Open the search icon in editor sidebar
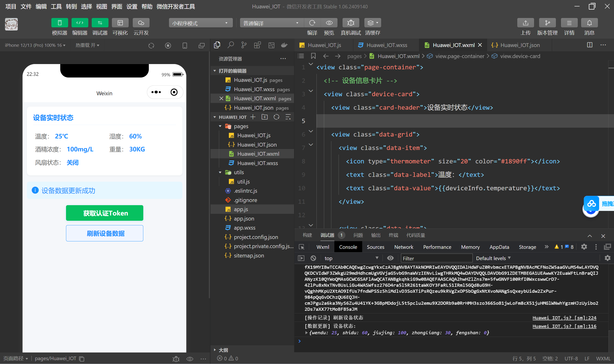The image size is (614, 364). click(230, 45)
